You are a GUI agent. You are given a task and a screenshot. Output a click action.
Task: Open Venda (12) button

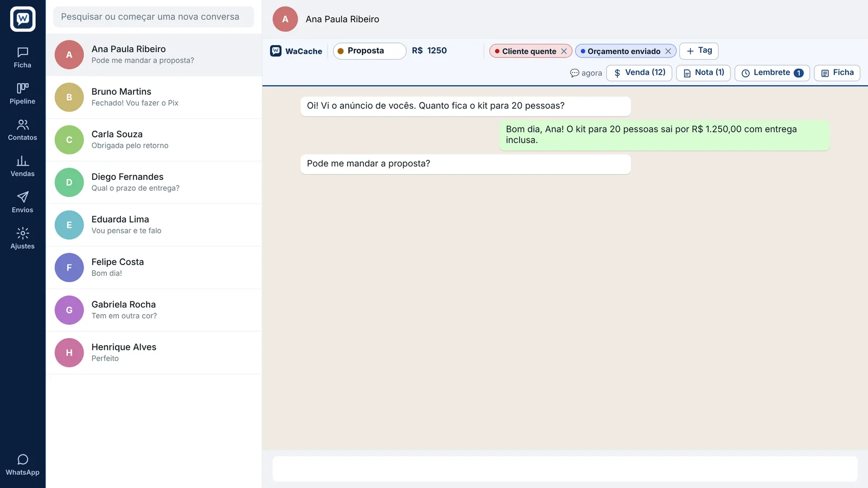[639, 73]
